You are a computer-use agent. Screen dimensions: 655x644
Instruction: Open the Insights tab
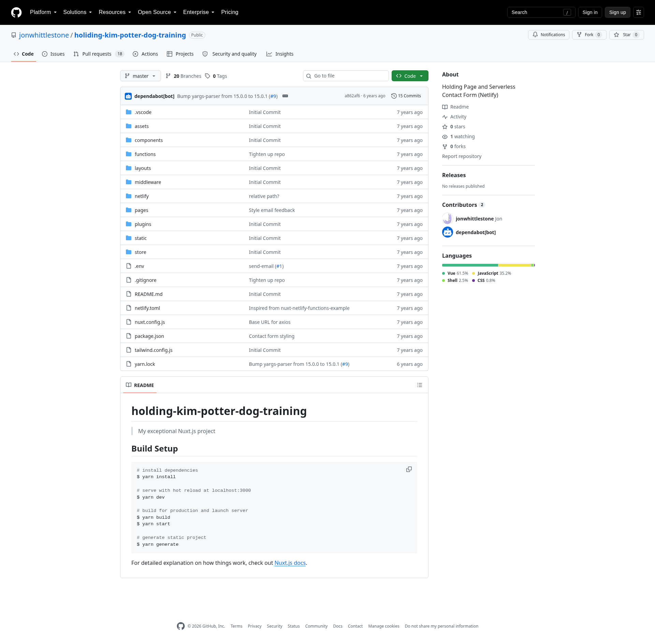280,54
